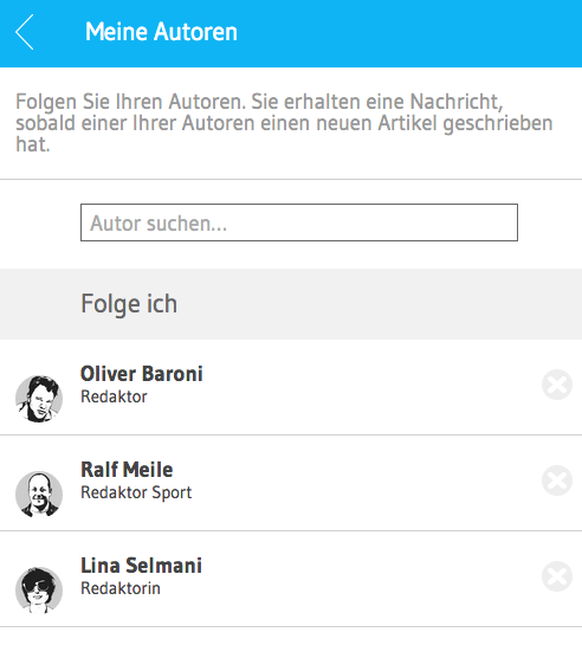The image size is (582, 645).
Task: Open Oliver Baroni's avatar picture
Action: click(39, 399)
